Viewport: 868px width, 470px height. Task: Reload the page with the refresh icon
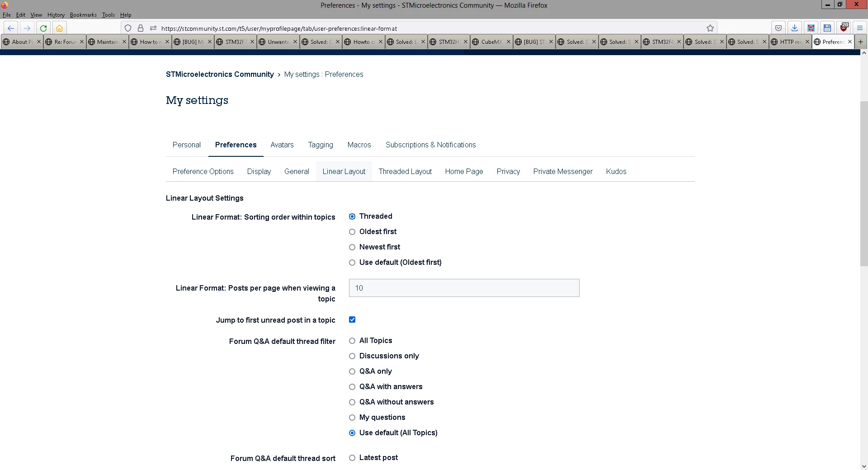point(43,28)
